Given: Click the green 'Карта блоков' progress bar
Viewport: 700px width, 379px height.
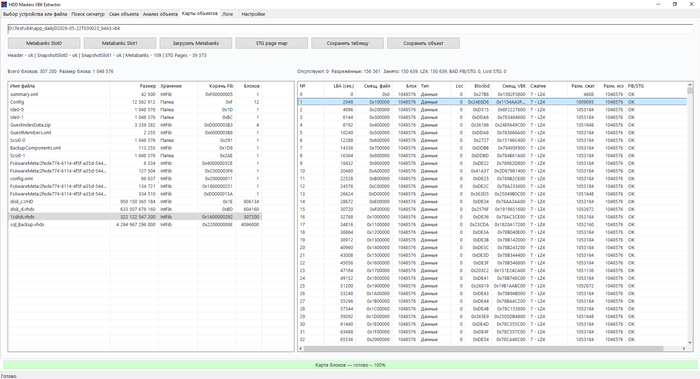Looking at the screenshot, I should pos(350,365).
